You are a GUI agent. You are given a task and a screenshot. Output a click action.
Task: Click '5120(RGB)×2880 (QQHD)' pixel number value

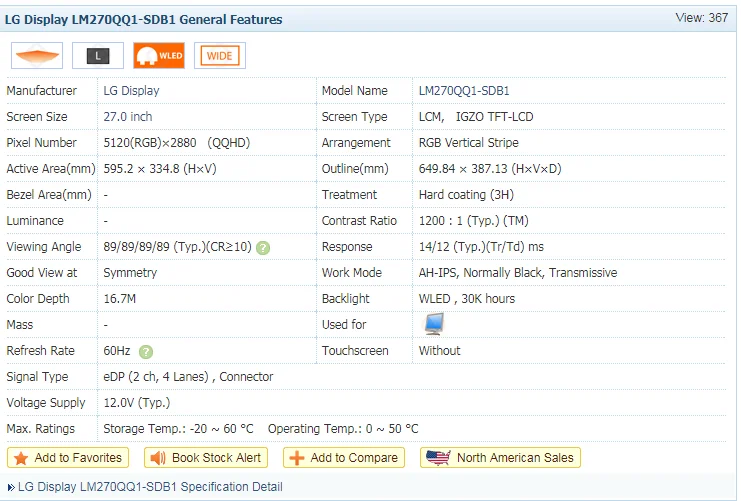point(177,143)
